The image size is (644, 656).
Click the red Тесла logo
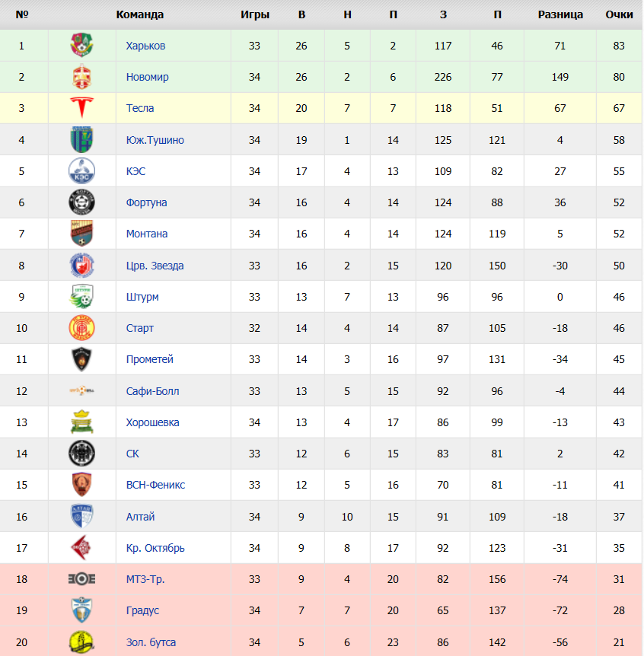click(81, 108)
